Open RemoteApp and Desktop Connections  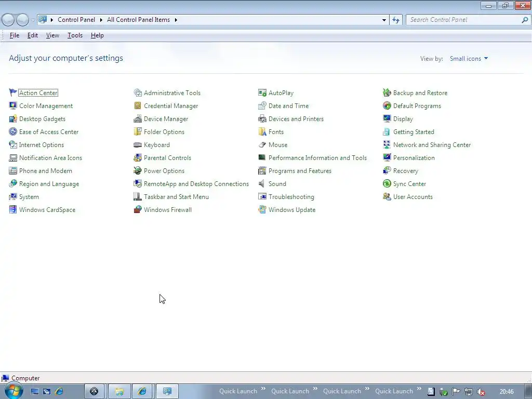point(196,183)
